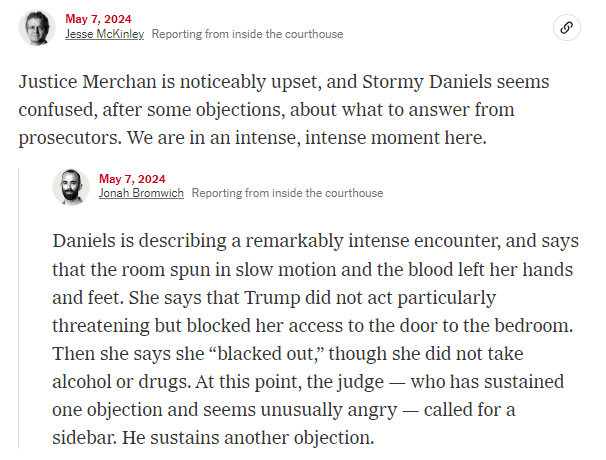This screenshot has width=606, height=460.
Task: Open Jesse McKinley's profile photo
Action: pos(37,27)
